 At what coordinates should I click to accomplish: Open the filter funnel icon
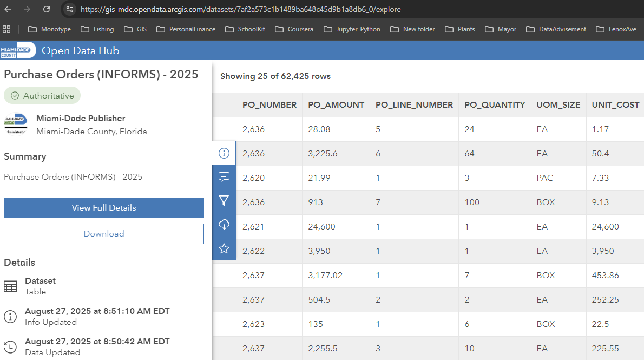click(x=224, y=201)
